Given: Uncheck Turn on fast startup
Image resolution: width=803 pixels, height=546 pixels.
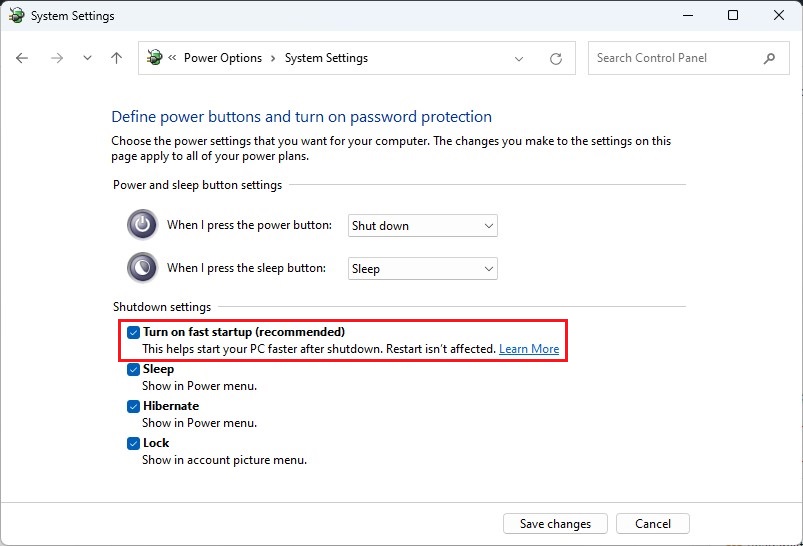Looking at the screenshot, I should [x=133, y=332].
